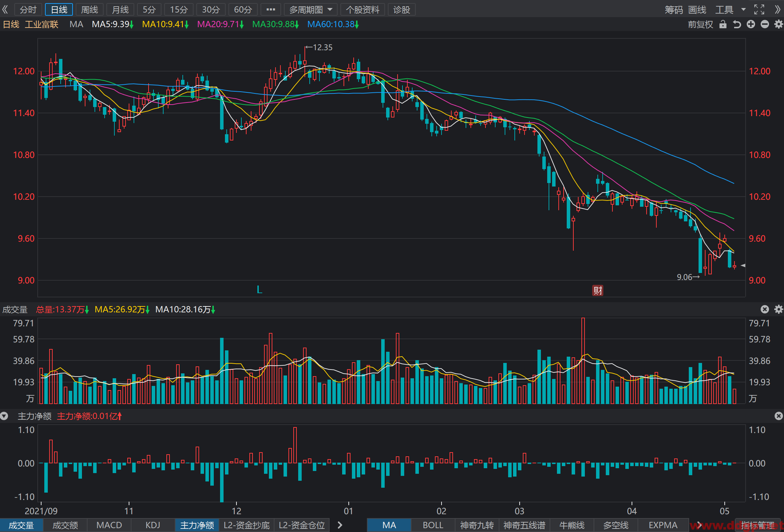Image resolution: width=784 pixels, height=532 pixels.
Task: Open 多周期图 dropdown
Action: click(x=310, y=9)
